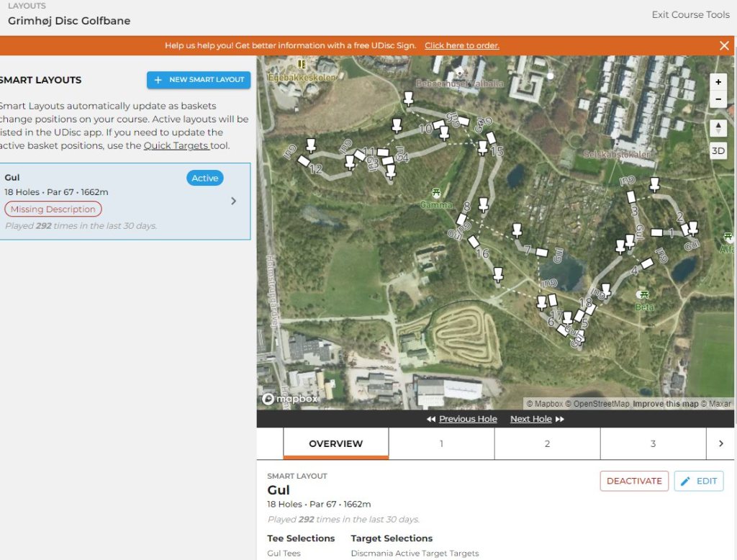This screenshot has width=737, height=560.
Task: Edit the Gul layout
Action: 698,481
